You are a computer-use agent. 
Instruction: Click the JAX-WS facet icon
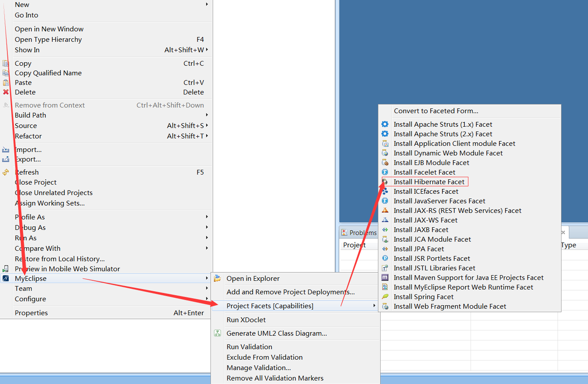(x=385, y=220)
